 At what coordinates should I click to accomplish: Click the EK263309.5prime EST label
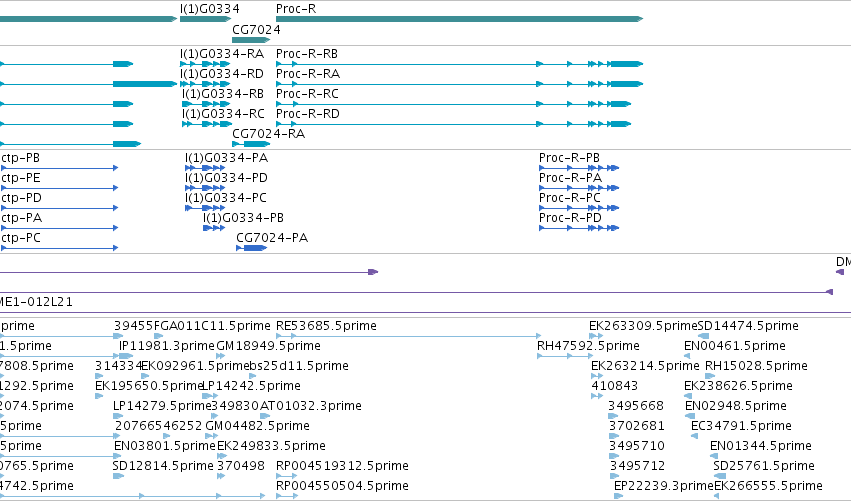pos(643,326)
